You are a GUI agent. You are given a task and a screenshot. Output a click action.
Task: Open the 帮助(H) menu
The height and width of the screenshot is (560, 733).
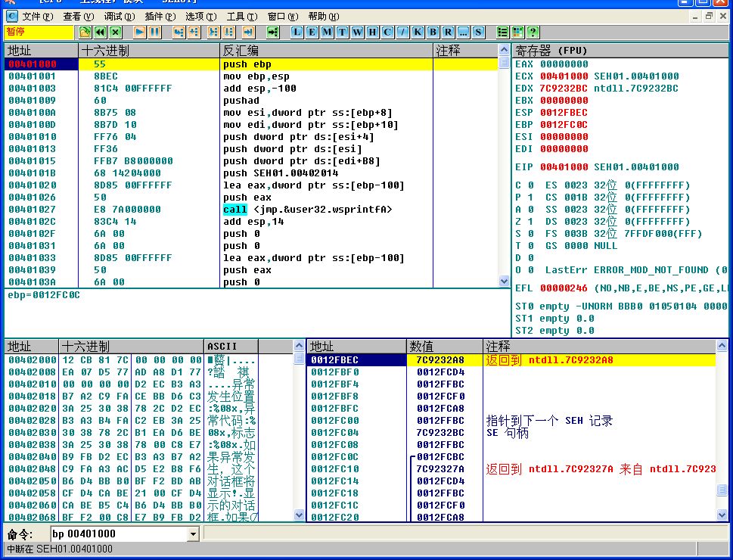(x=324, y=17)
